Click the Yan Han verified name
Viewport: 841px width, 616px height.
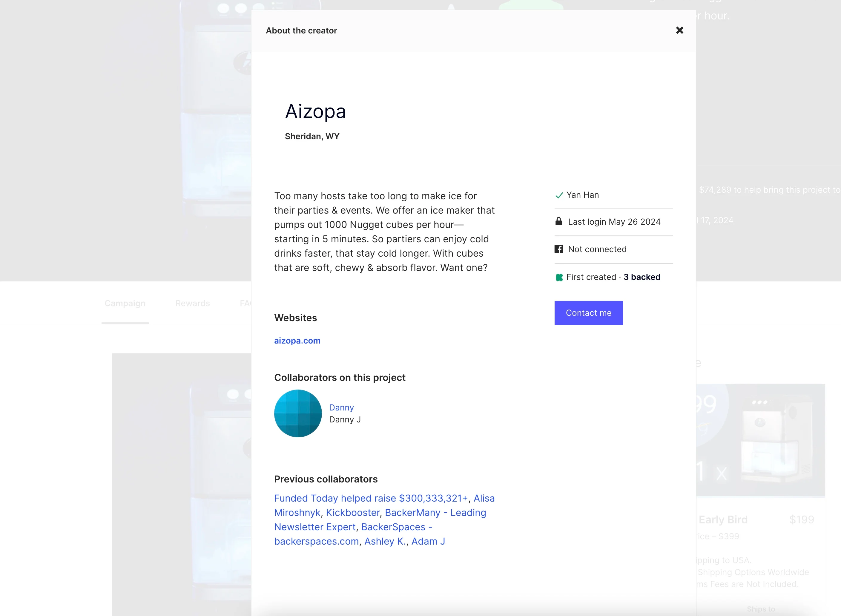click(582, 195)
